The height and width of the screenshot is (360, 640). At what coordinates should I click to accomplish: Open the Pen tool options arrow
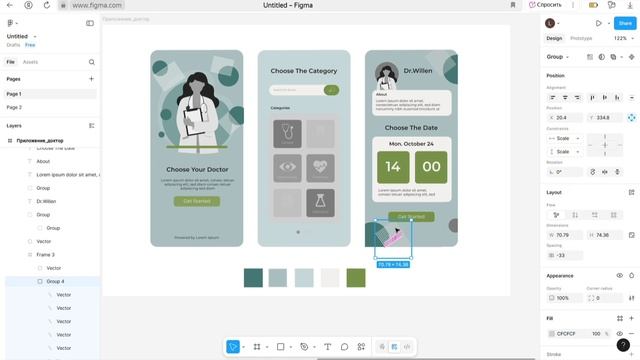point(314,347)
